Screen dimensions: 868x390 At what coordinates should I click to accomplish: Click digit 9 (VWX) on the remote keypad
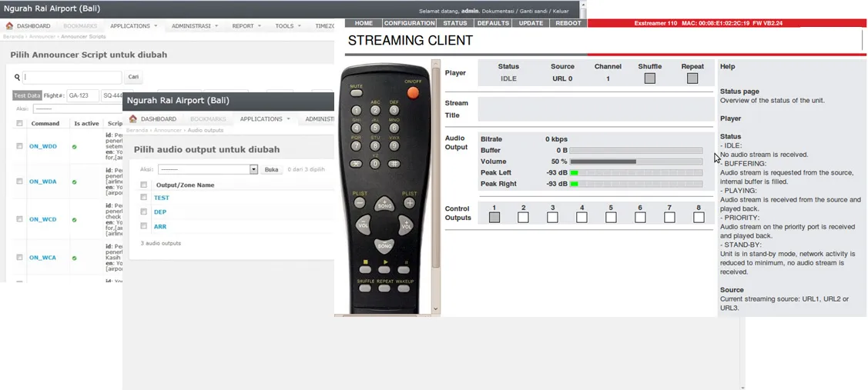pos(394,146)
